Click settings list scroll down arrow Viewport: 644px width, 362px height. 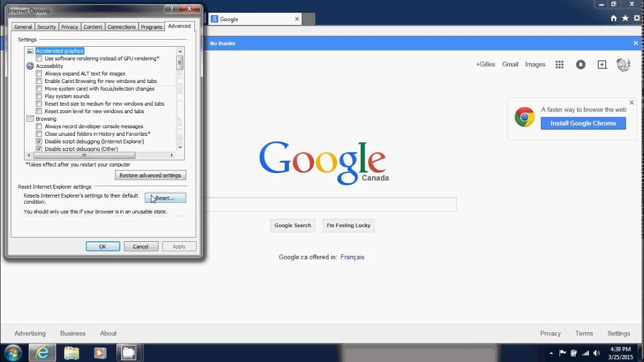pos(180,147)
